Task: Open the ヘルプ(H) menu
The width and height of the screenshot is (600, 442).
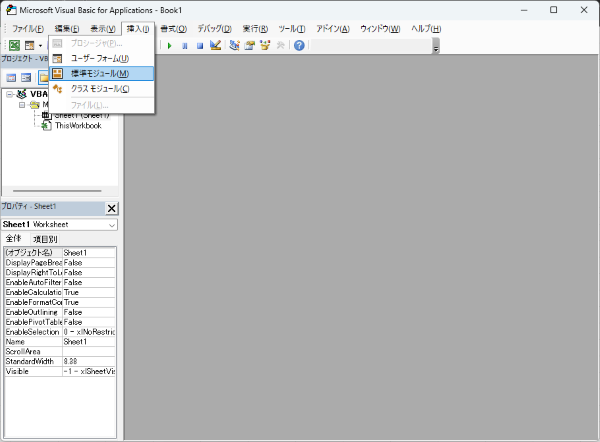Action: [426, 29]
